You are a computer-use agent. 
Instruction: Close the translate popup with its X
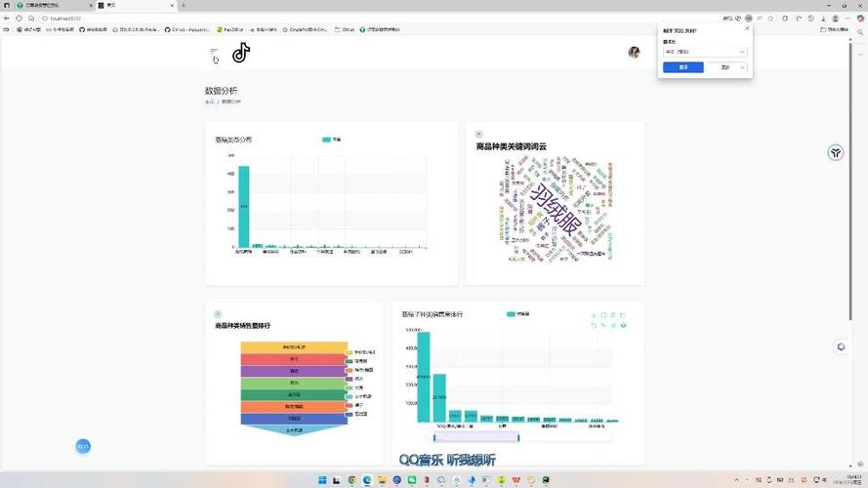(747, 28)
